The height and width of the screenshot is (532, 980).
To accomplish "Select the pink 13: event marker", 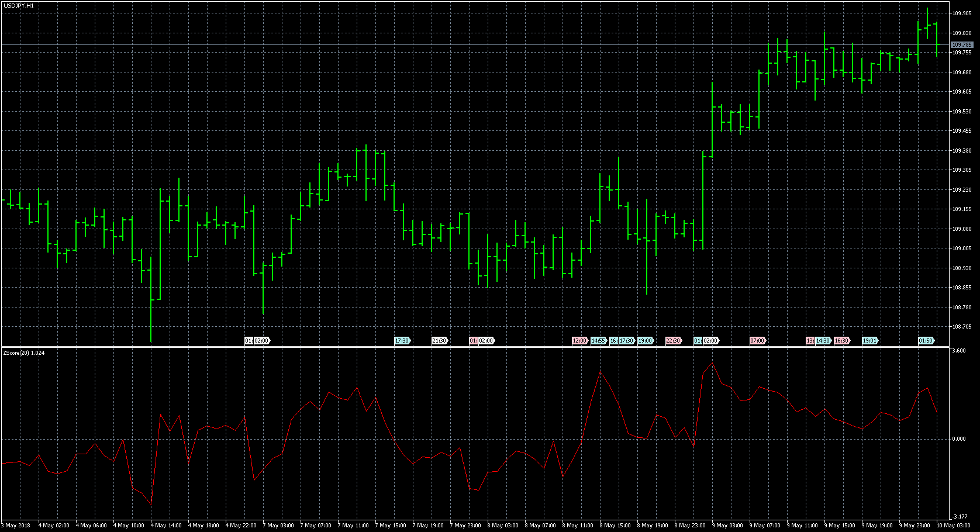I will (810, 341).
